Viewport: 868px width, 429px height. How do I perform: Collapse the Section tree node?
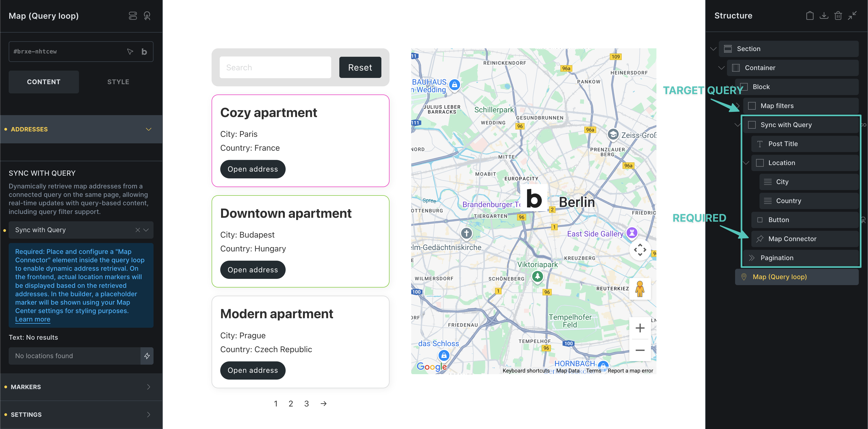tap(713, 49)
